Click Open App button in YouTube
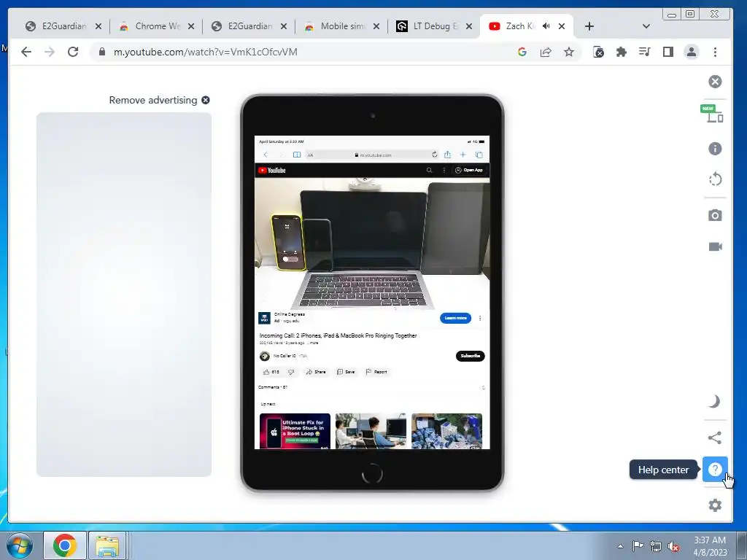Image resolution: width=747 pixels, height=560 pixels. tap(469, 170)
